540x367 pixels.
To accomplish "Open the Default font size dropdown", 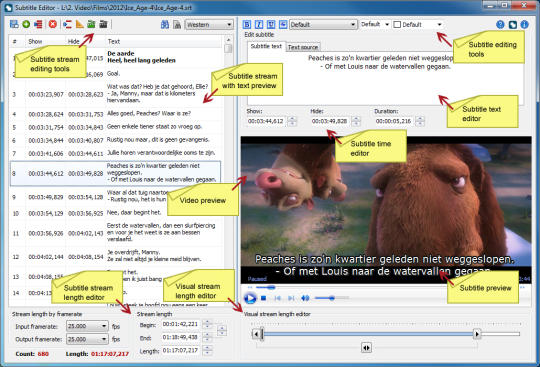I will click(375, 24).
